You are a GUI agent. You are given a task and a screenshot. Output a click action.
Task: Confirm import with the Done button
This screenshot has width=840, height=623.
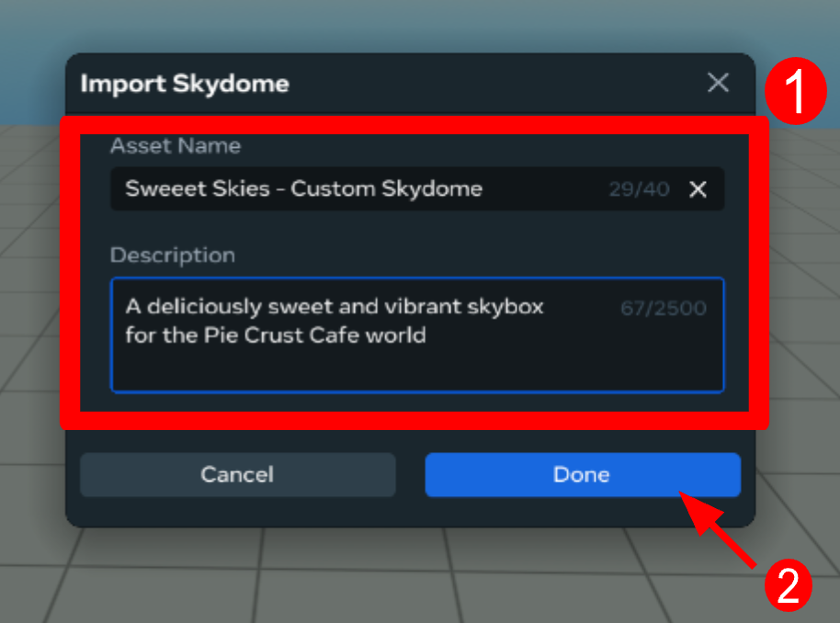(x=582, y=475)
